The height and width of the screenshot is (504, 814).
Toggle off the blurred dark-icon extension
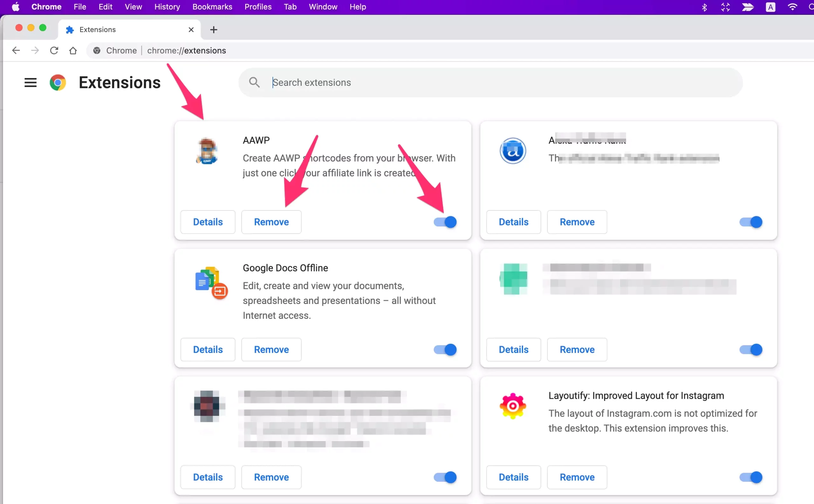pyautogui.click(x=445, y=477)
